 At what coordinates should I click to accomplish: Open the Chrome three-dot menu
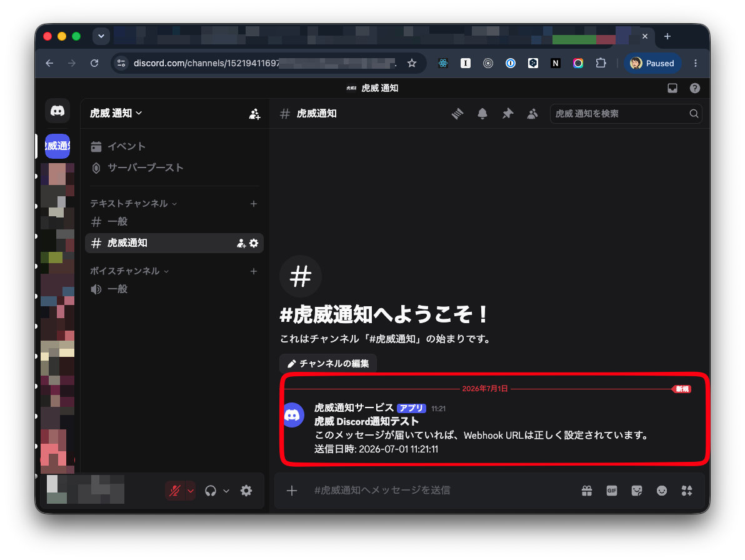(696, 63)
